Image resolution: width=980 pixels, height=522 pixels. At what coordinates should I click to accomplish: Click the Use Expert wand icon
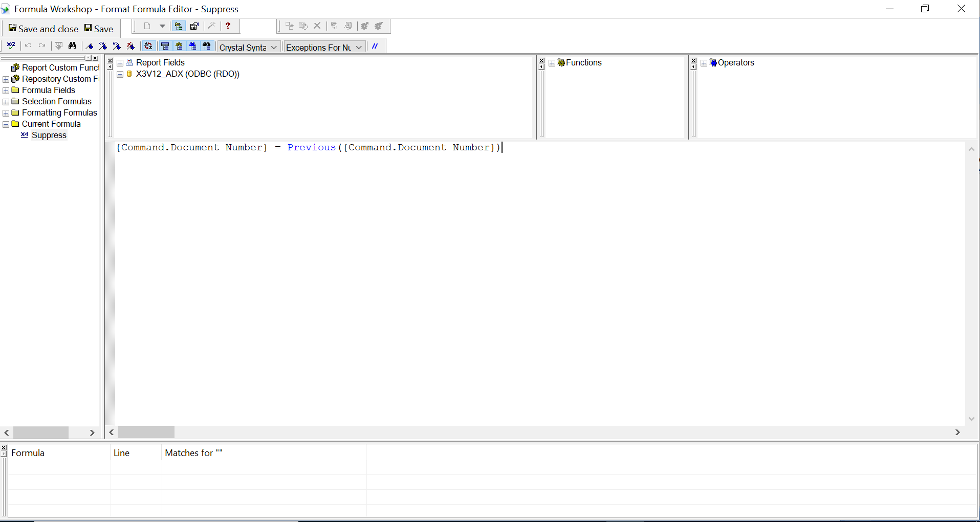pos(211,26)
